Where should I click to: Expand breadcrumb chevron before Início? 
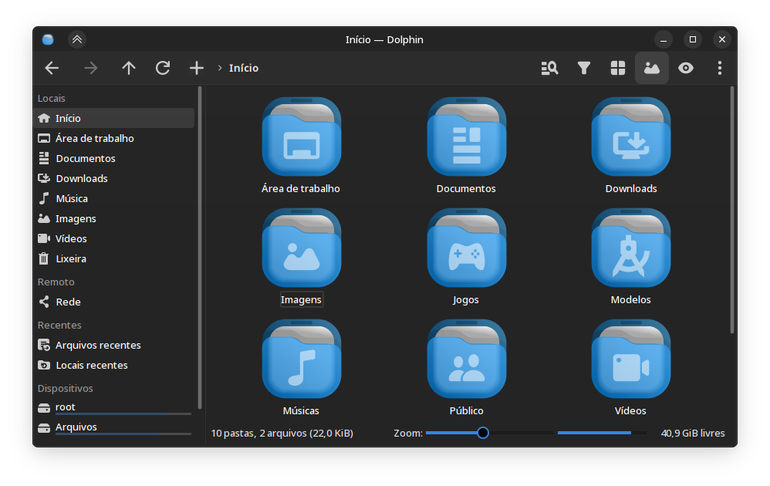click(x=220, y=68)
